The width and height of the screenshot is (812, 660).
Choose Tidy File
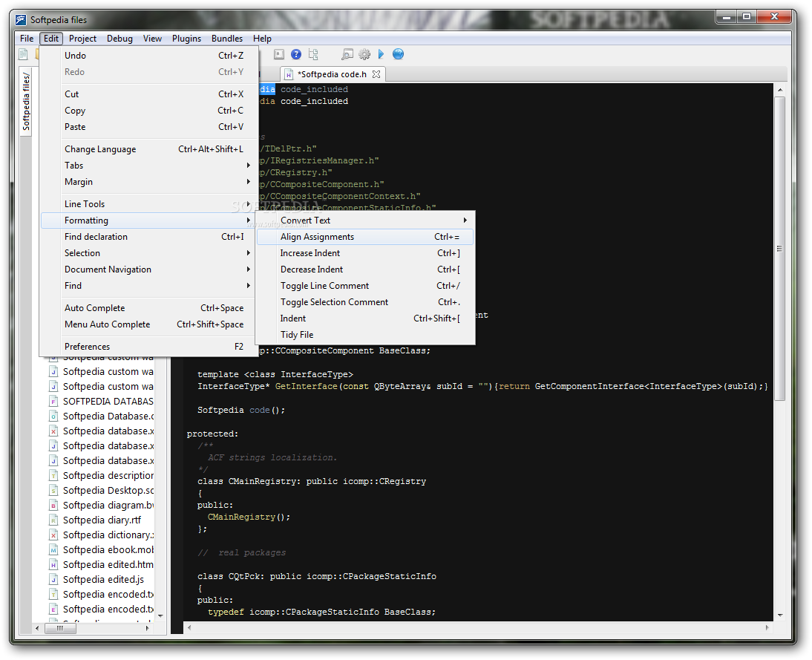366,335
